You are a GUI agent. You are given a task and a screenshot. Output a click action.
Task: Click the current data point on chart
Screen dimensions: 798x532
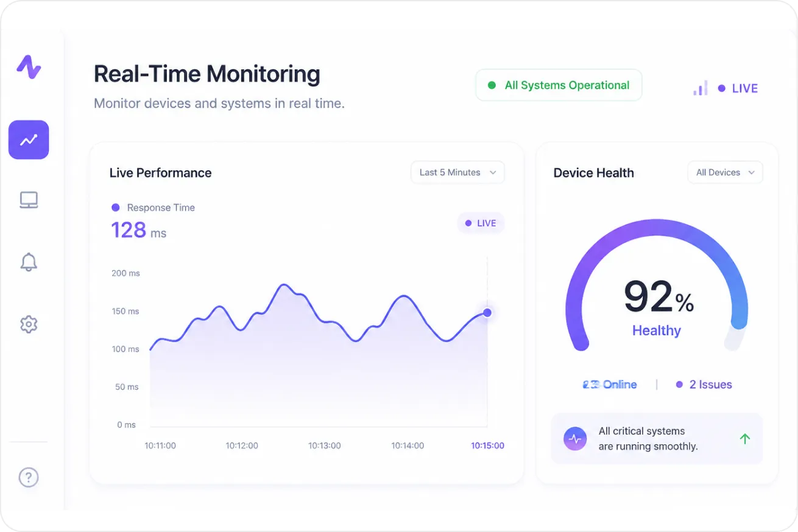487,312
